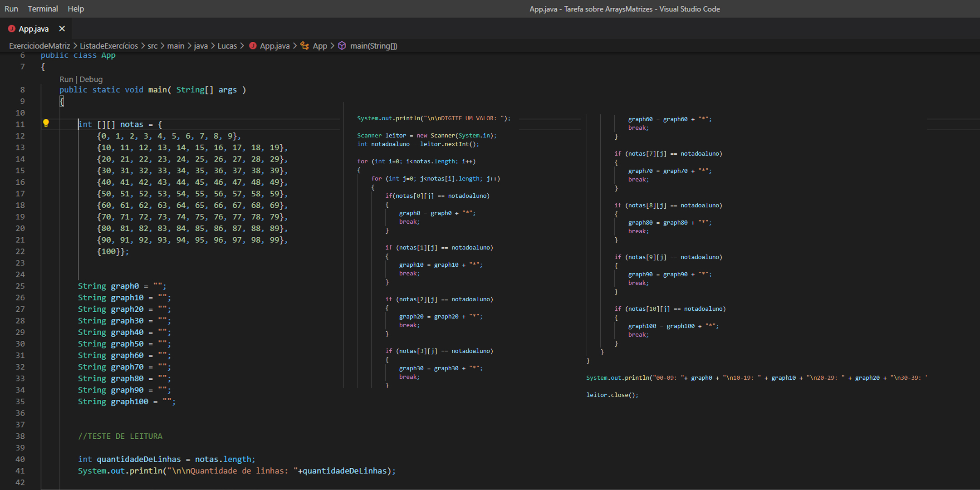Open the ListadeExercícios breadcrumb dropdown
The image size is (980, 490).
109,46
